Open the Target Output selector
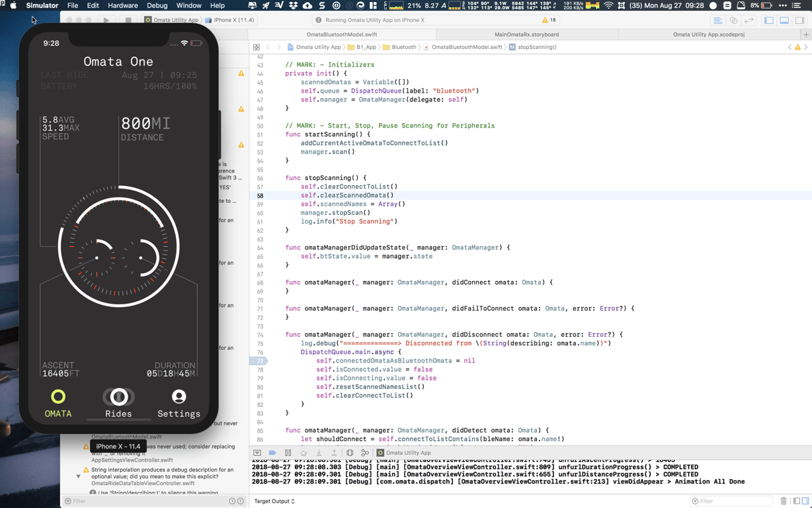812x508 pixels. click(274, 501)
